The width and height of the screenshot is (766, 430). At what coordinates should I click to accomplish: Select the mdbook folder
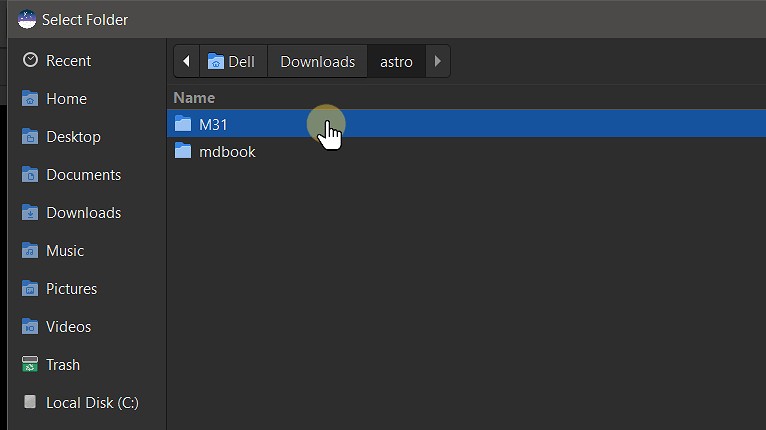coord(227,152)
